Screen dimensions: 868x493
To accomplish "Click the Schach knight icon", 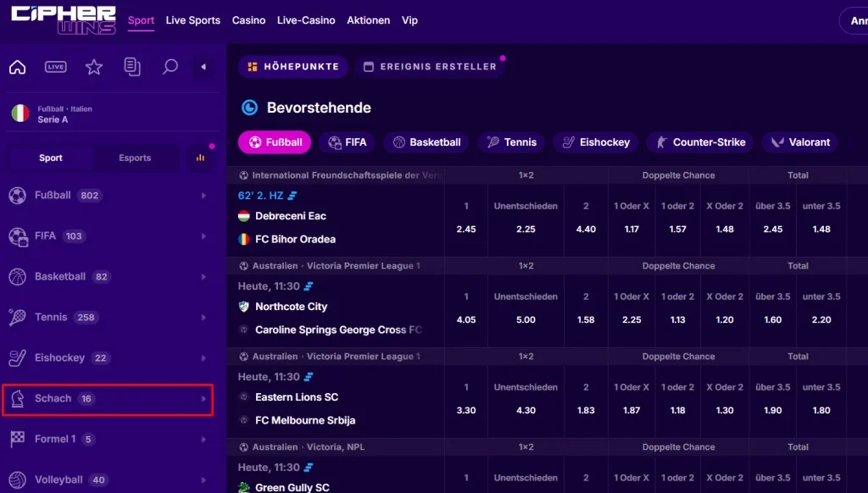I will (18, 398).
